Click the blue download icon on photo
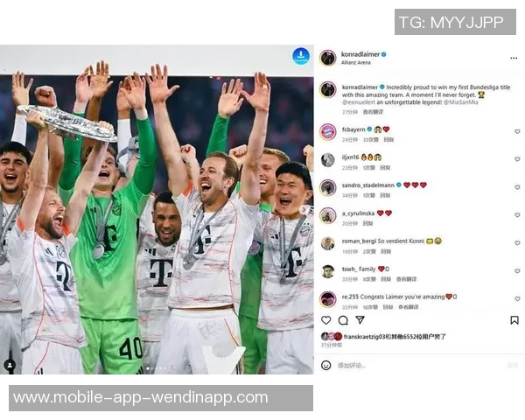 (301, 56)
